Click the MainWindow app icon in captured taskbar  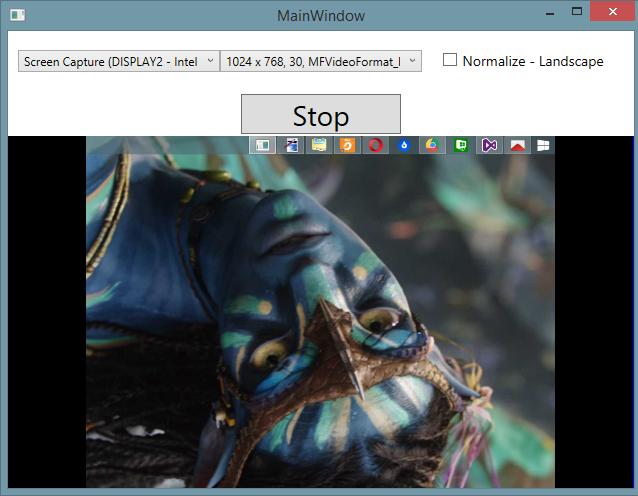(262, 145)
